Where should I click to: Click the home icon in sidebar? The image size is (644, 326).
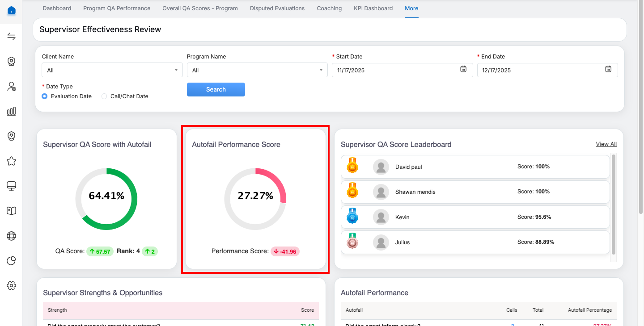[12, 11]
